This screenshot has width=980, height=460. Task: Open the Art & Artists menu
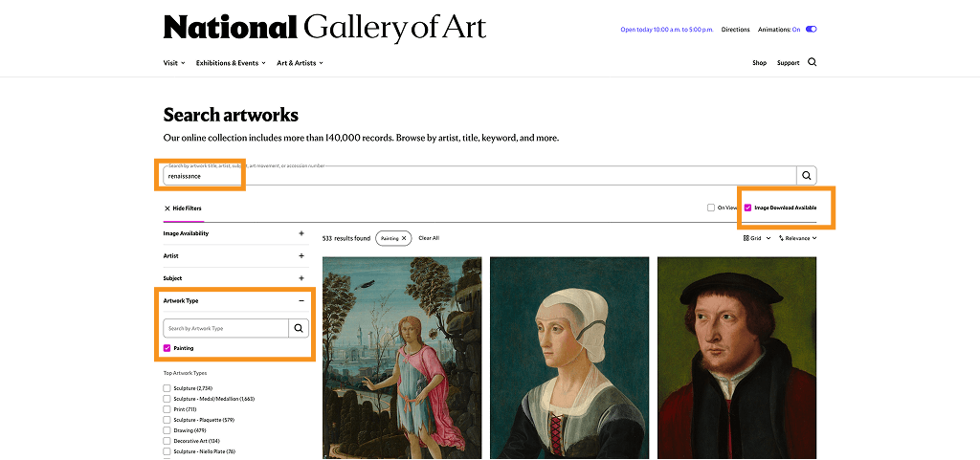(300, 63)
